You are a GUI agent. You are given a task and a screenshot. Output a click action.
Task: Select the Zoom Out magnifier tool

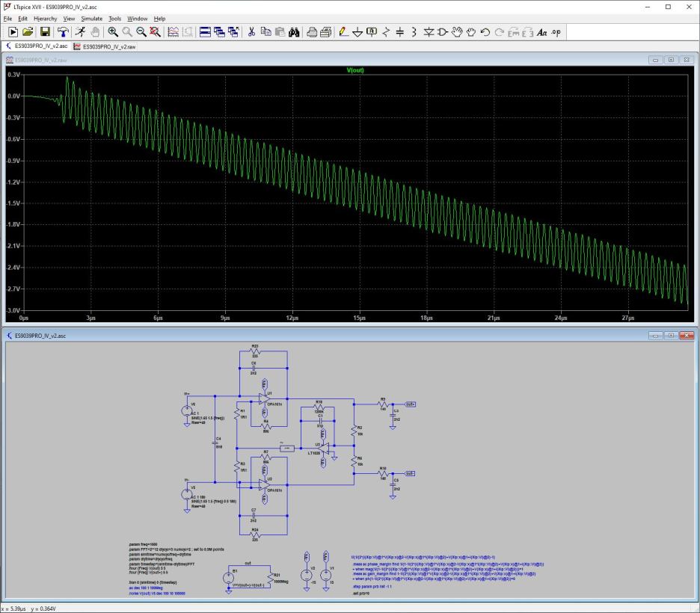point(141,32)
